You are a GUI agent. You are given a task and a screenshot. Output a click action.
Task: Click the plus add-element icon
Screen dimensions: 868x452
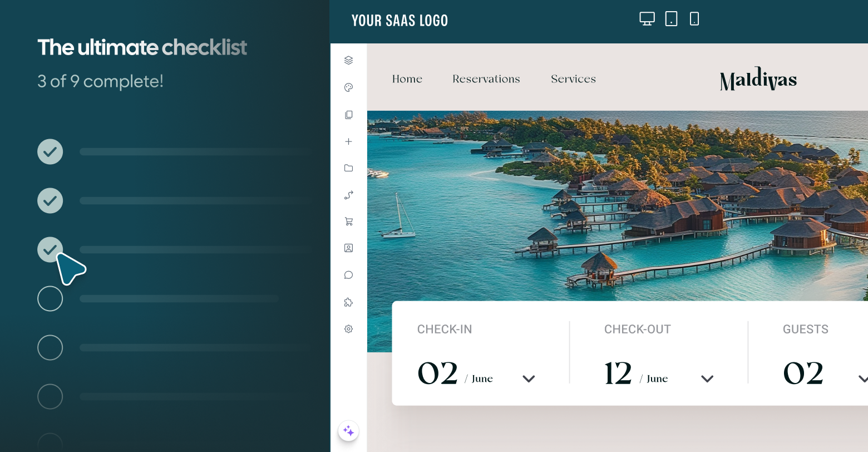(x=348, y=141)
